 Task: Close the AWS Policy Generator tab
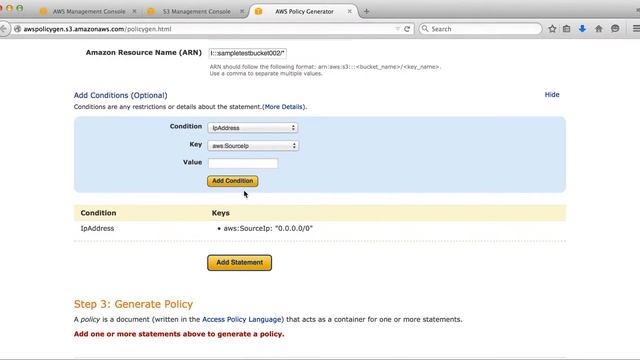[x=350, y=11]
